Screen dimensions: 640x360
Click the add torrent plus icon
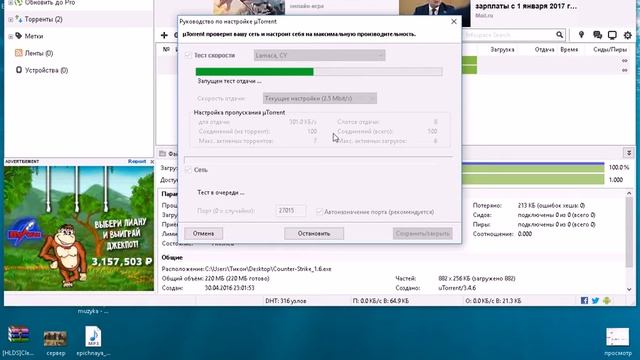pyautogui.click(x=164, y=35)
